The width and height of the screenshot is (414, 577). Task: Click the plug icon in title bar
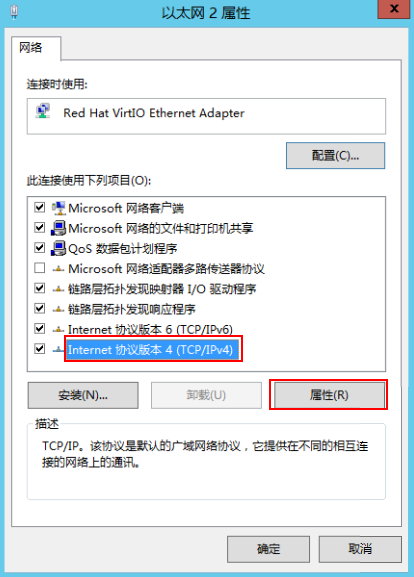[x=14, y=12]
